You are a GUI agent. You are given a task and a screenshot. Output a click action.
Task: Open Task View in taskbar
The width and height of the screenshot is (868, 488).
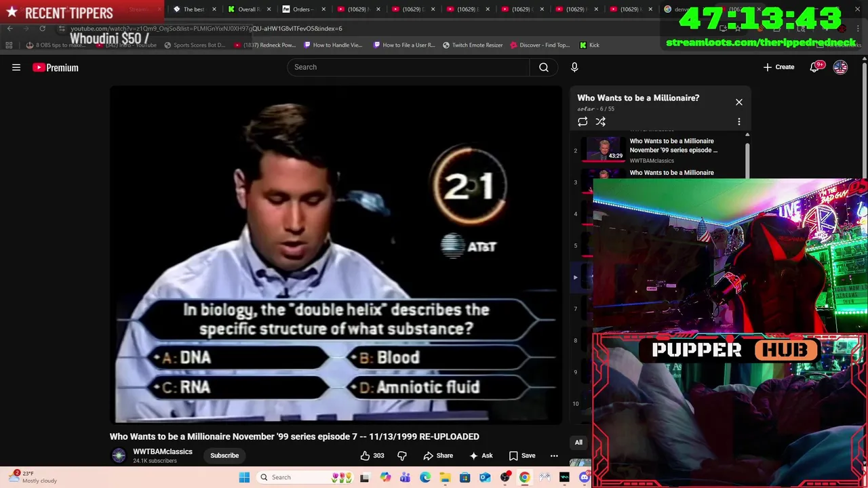point(364,477)
